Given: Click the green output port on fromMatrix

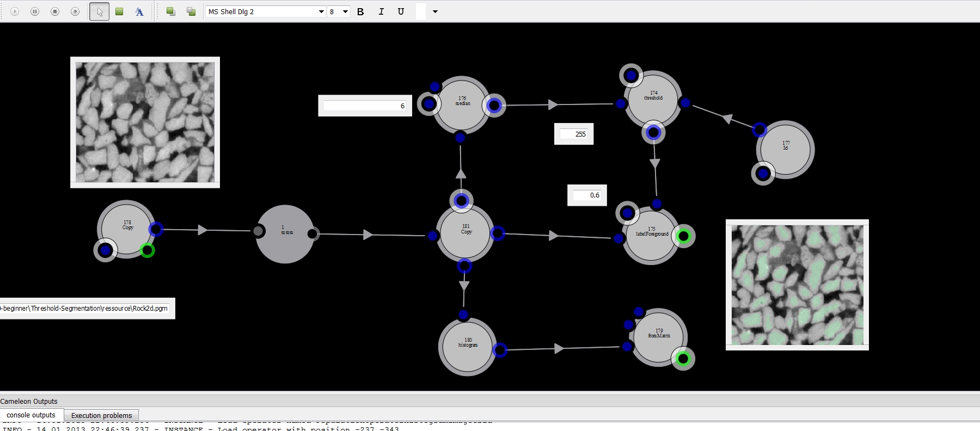Looking at the screenshot, I should pos(683,359).
